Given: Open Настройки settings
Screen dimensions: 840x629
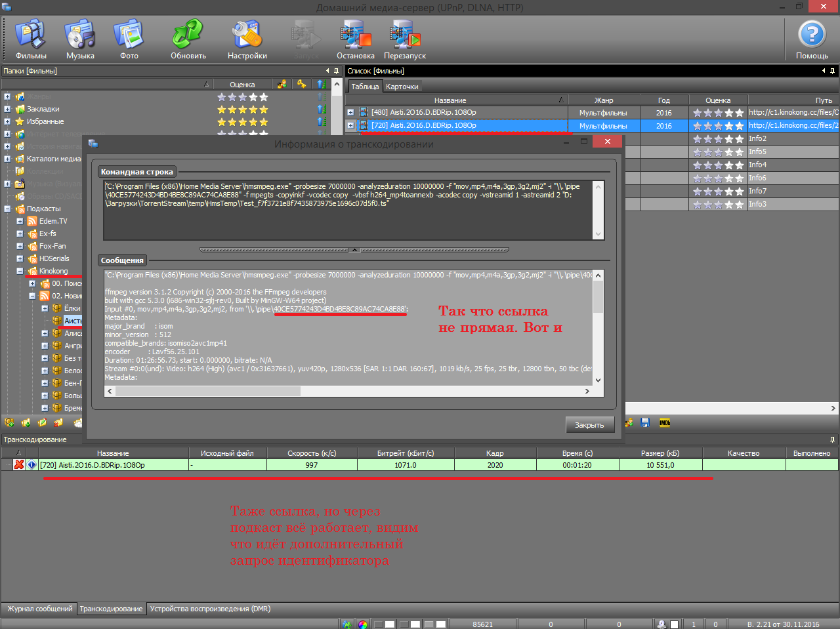Looking at the screenshot, I should click(247, 39).
